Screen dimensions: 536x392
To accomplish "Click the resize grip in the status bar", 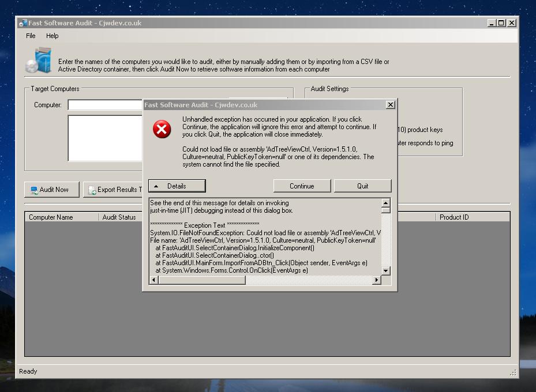I will [513, 372].
